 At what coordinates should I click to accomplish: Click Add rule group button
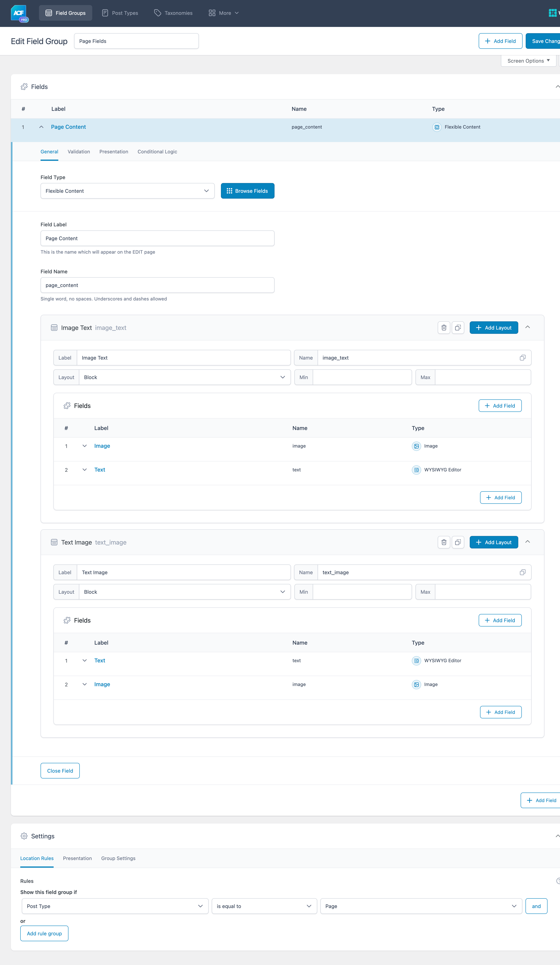(x=44, y=933)
